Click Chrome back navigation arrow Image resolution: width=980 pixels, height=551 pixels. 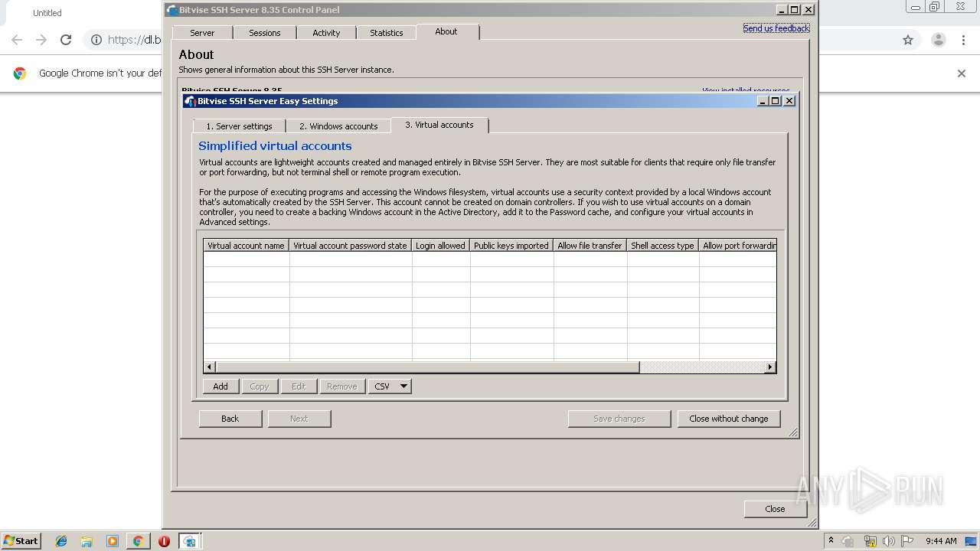(17, 40)
